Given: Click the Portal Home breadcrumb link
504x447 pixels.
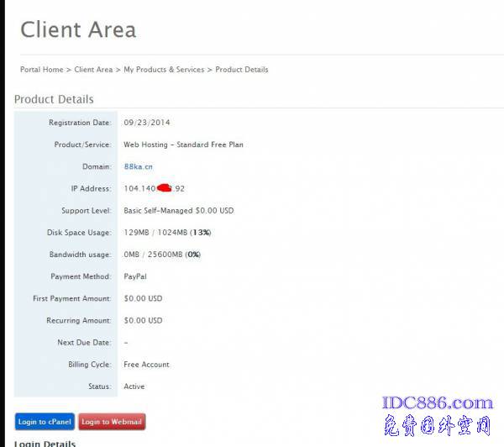Looking at the screenshot, I should [41, 70].
